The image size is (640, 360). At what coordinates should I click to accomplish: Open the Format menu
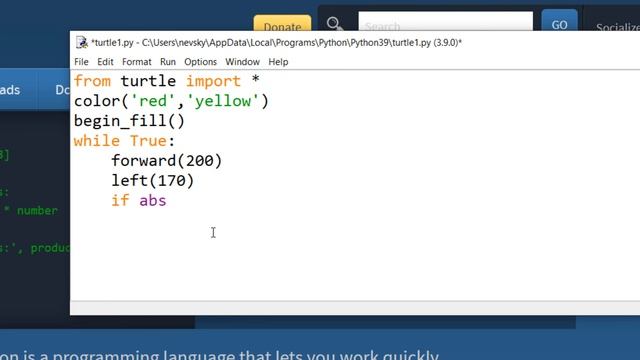point(136,62)
